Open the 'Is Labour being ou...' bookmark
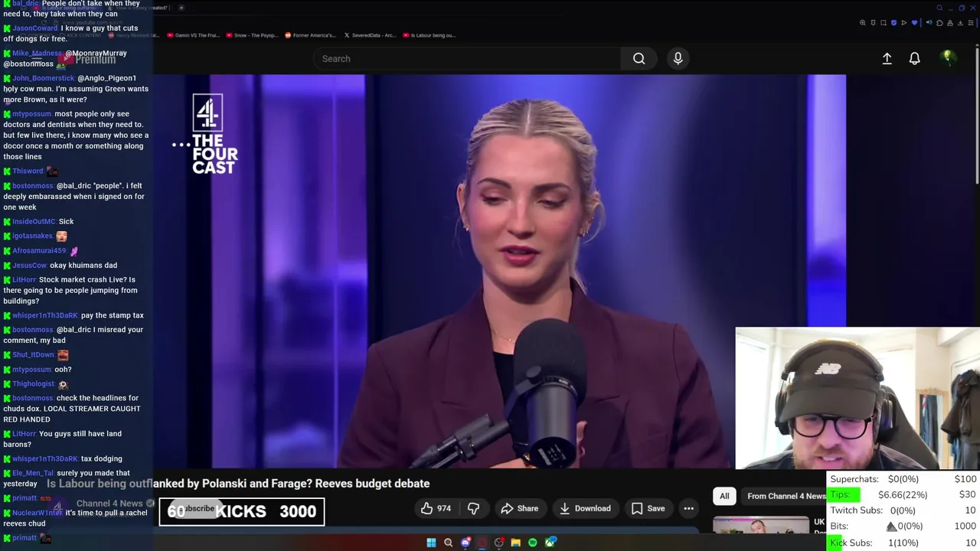This screenshot has height=551, width=980. coord(429,35)
